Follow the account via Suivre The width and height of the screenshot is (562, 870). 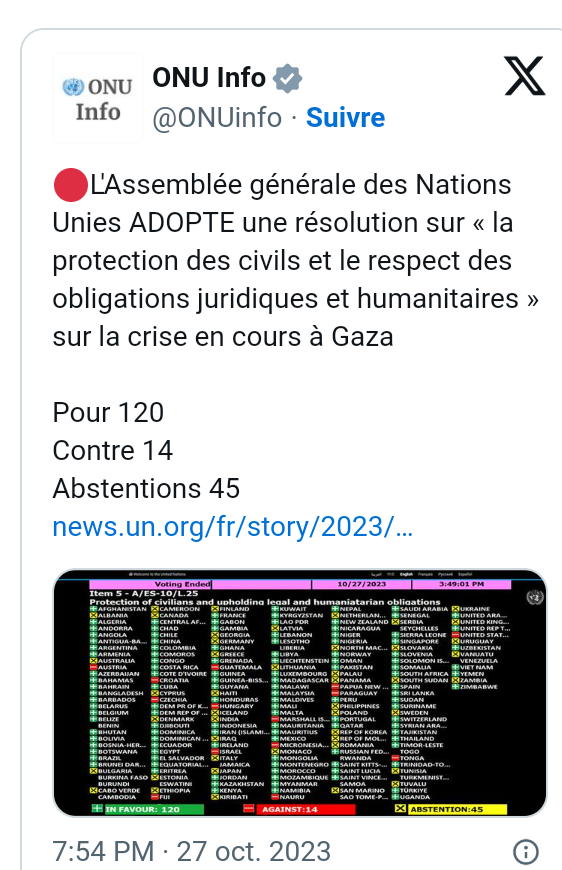coord(345,118)
